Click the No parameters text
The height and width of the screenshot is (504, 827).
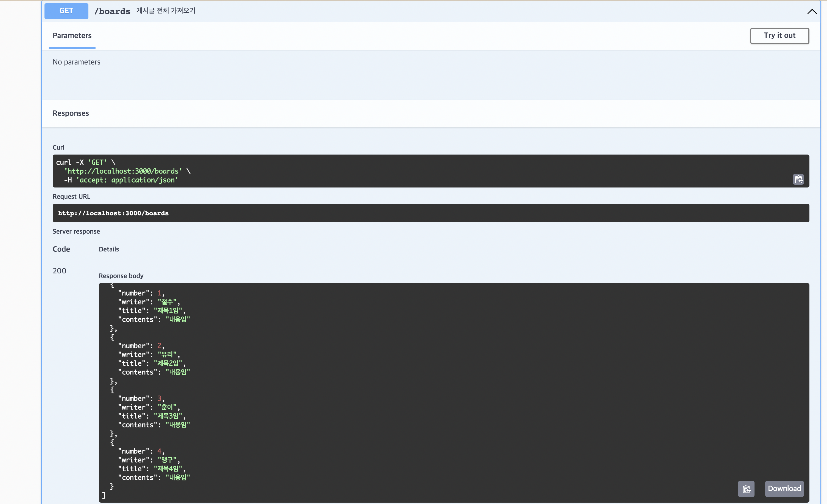point(77,62)
